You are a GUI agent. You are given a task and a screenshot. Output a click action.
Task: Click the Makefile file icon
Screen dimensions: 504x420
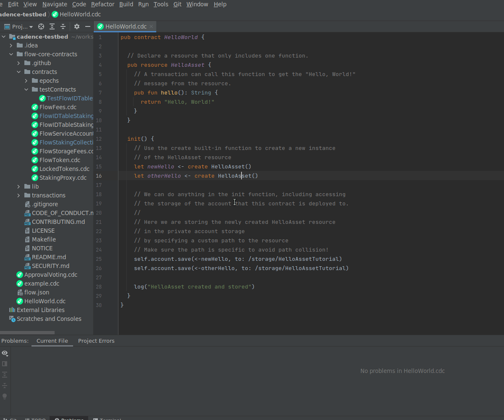coord(27,239)
